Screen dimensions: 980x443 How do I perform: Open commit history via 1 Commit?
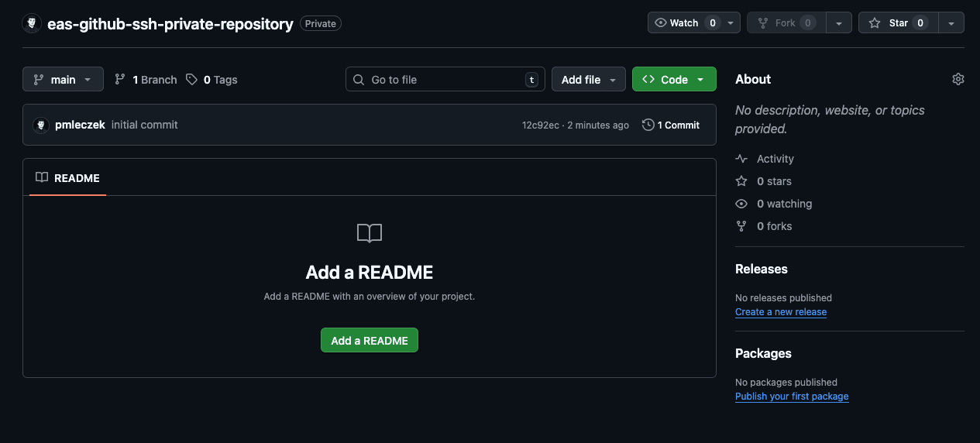[671, 125]
